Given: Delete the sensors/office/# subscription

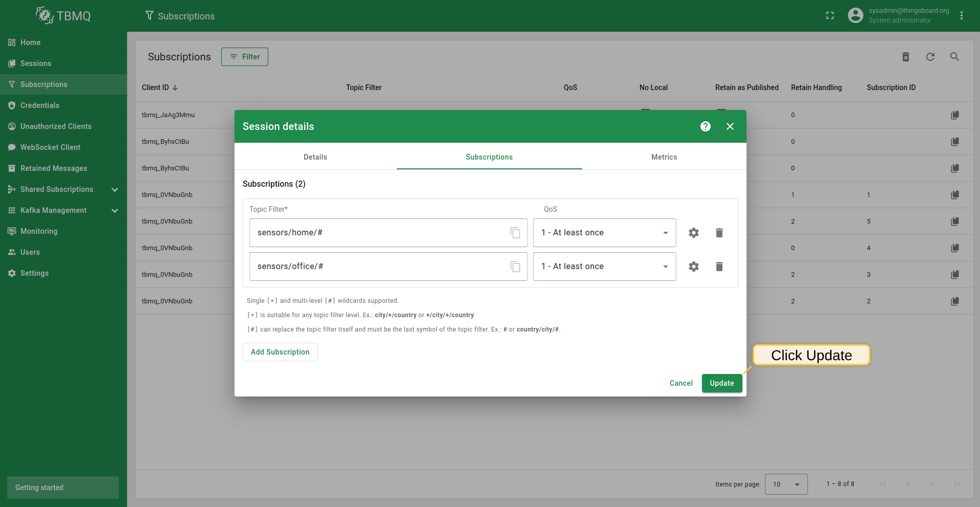Looking at the screenshot, I should point(719,267).
